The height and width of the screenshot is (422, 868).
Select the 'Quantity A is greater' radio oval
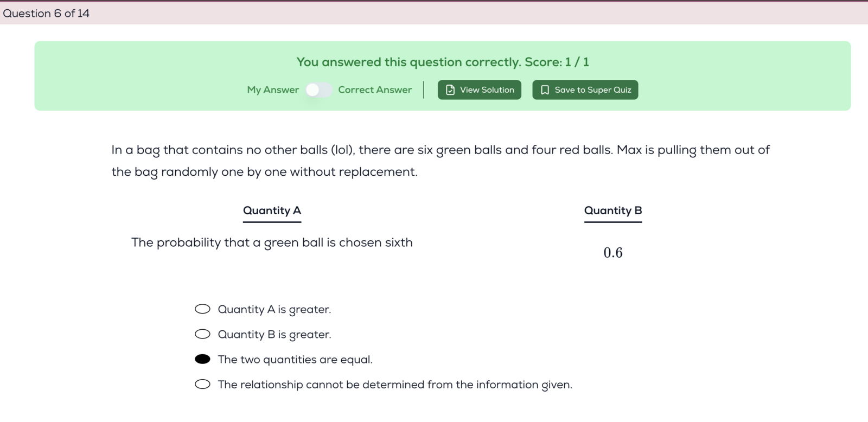click(x=202, y=309)
